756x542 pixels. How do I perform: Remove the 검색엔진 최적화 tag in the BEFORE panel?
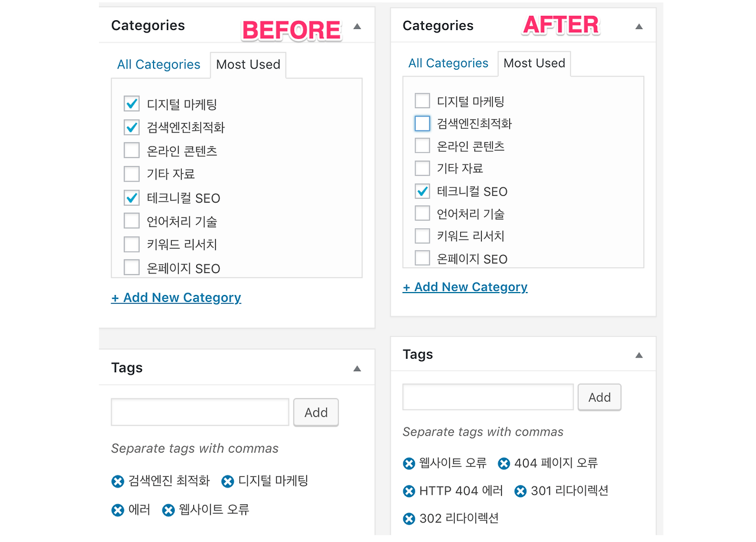(118, 482)
